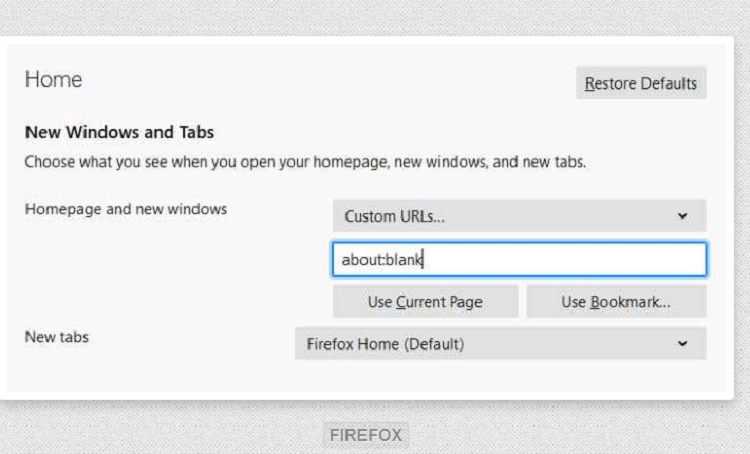Click the description text about homepage choices
The image size is (750, 454).
[x=305, y=162]
